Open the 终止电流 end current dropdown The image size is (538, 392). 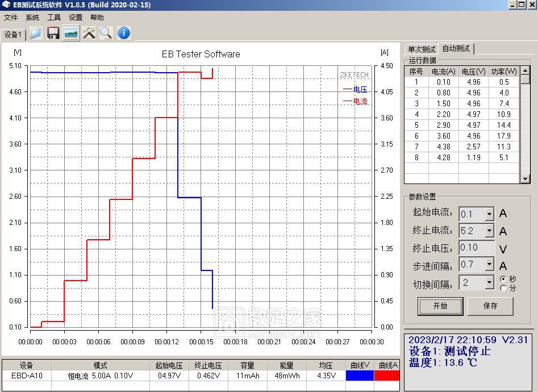coord(490,231)
